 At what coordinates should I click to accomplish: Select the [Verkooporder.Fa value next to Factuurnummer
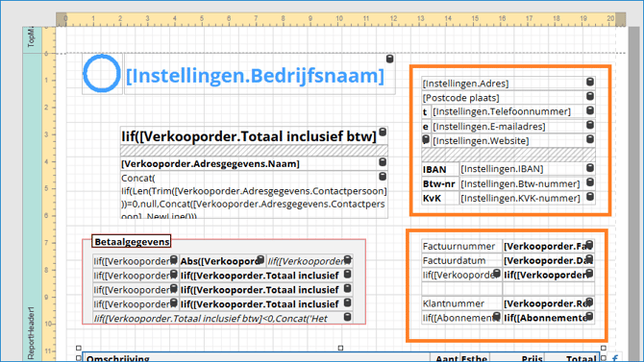(x=549, y=246)
